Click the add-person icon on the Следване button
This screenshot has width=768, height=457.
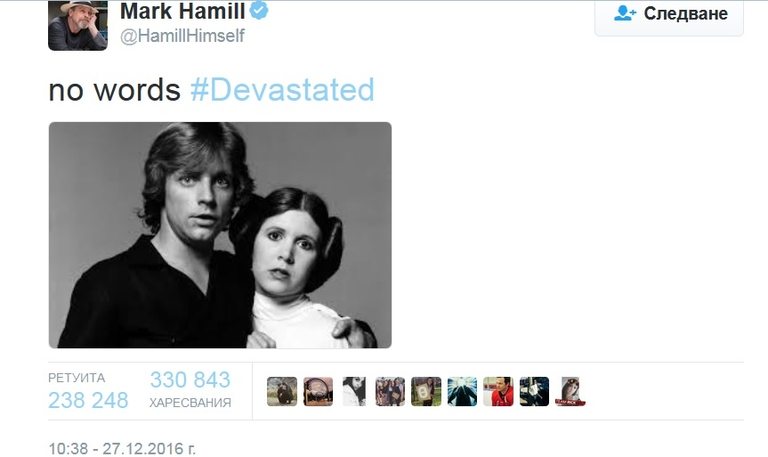[x=625, y=13]
